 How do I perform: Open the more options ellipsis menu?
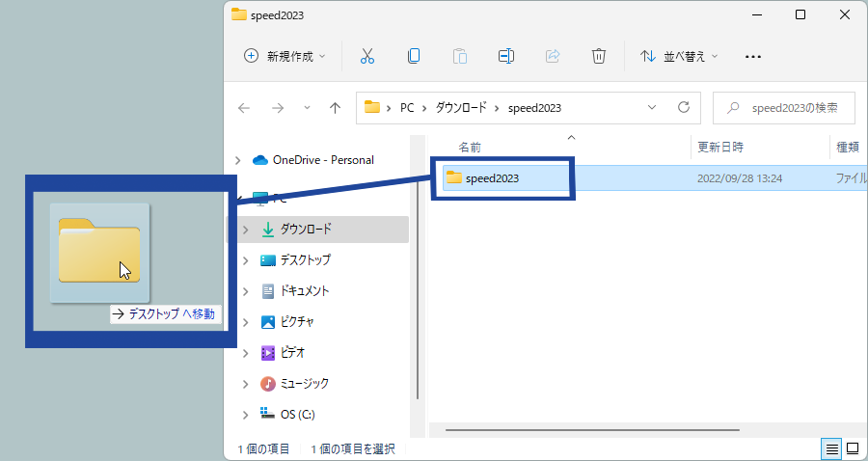point(754,56)
